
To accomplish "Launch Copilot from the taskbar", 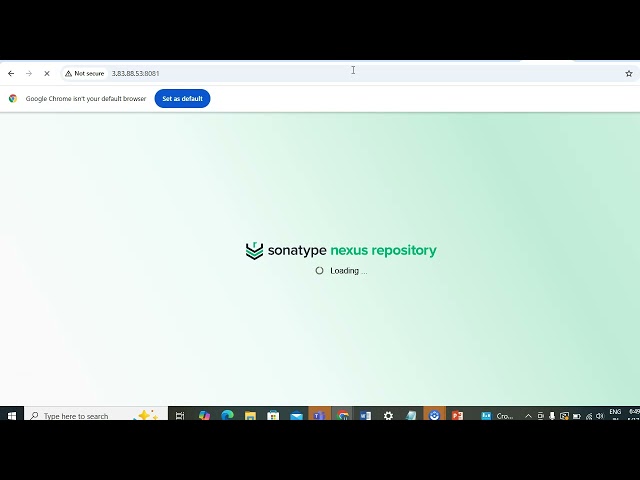I will (x=204, y=415).
